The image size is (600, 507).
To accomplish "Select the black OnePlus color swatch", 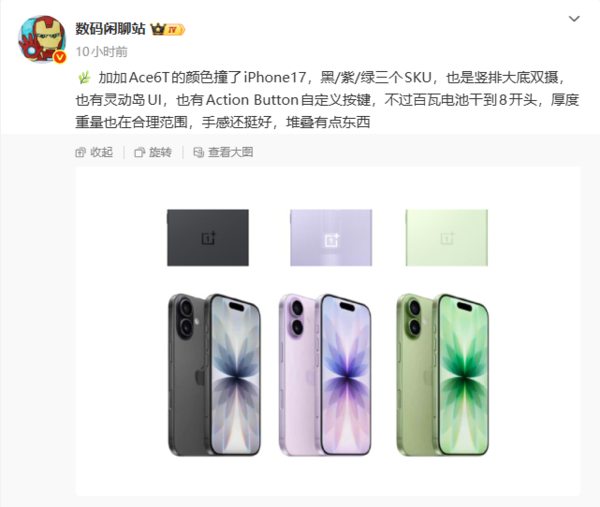I will click(x=208, y=238).
